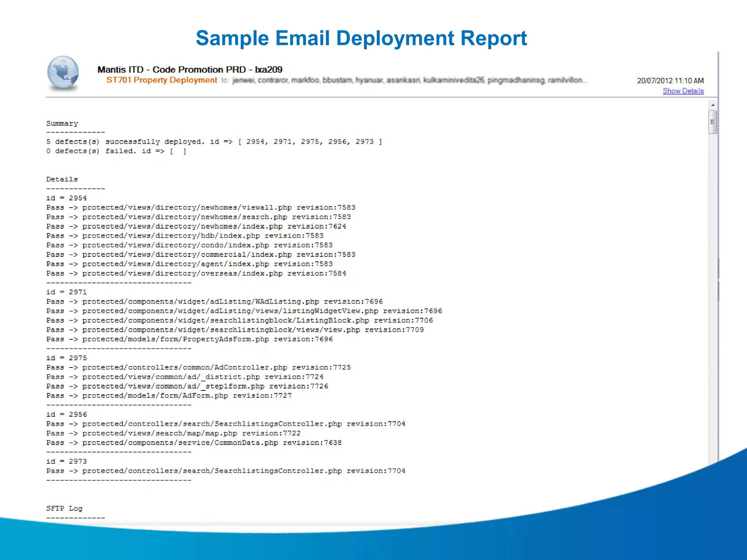This screenshot has width=747, height=560.
Task: Click the hdb/index.php revision:7583 line
Action: pyautogui.click(x=185, y=236)
